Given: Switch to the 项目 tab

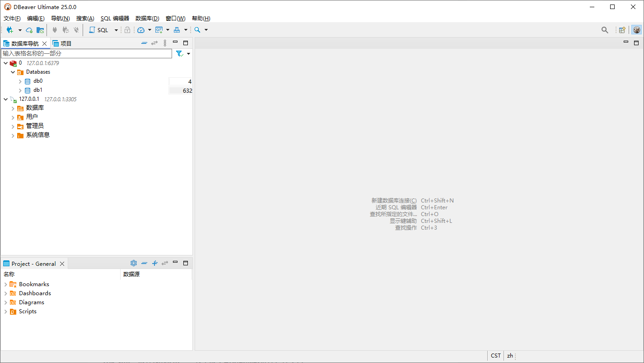Looking at the screenshot, I should [x=62, y=43].
